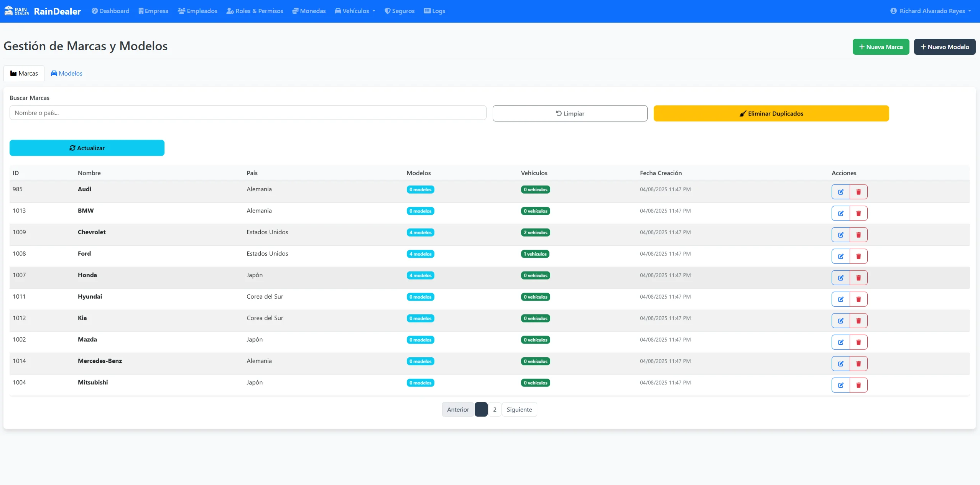Click the RainDealer brand name
The height and width of the screenshot is (485, 980).
point(58,11)
